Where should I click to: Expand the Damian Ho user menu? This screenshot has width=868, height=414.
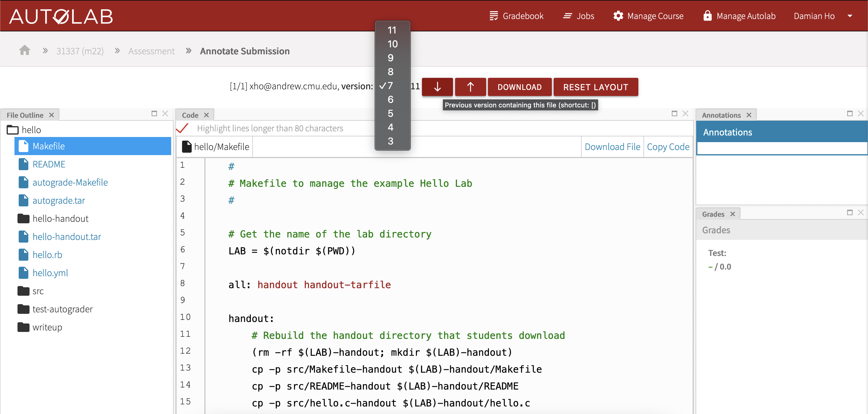pos(822,16)
